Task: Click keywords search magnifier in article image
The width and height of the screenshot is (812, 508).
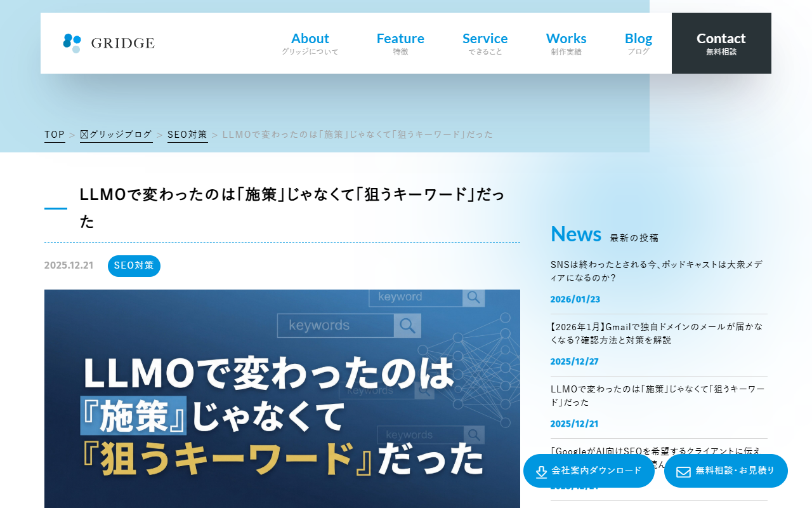Action: pos(407,326)
